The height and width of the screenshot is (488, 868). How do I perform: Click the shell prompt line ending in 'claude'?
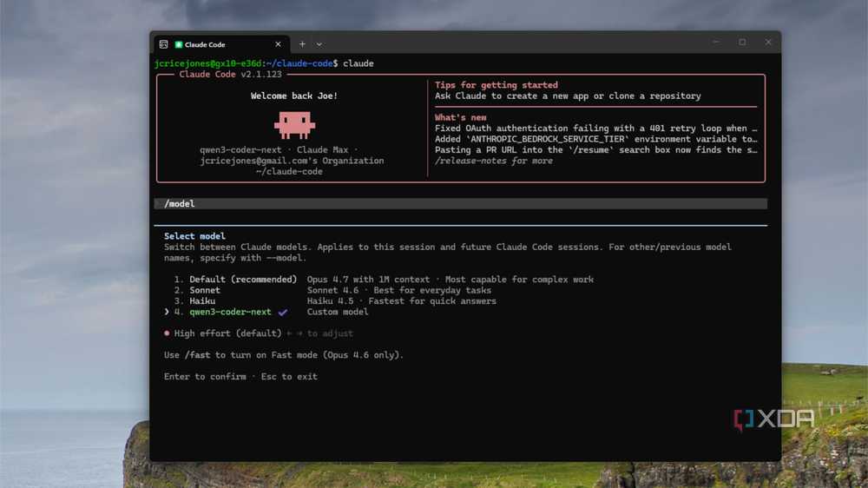click(264, 63)
